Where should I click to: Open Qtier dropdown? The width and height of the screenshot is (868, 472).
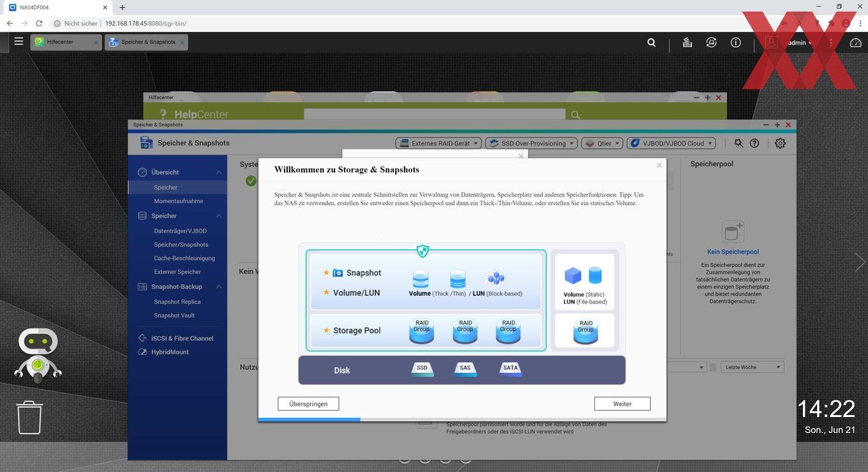coord(602,143)
